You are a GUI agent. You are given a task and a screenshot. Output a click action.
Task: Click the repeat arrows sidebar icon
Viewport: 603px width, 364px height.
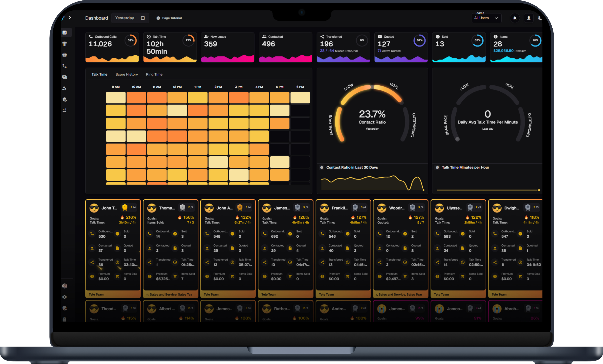coord(64,110)
